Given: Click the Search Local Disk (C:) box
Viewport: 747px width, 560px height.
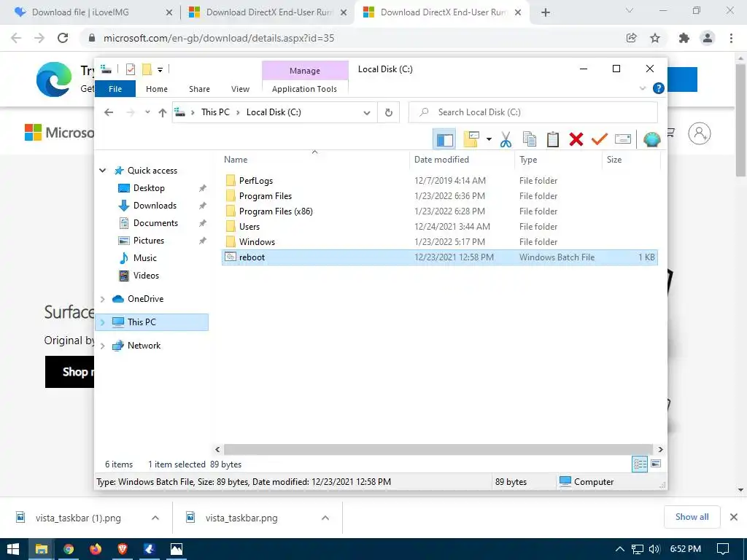Looking at the screenshot, I should click(533, 112).
